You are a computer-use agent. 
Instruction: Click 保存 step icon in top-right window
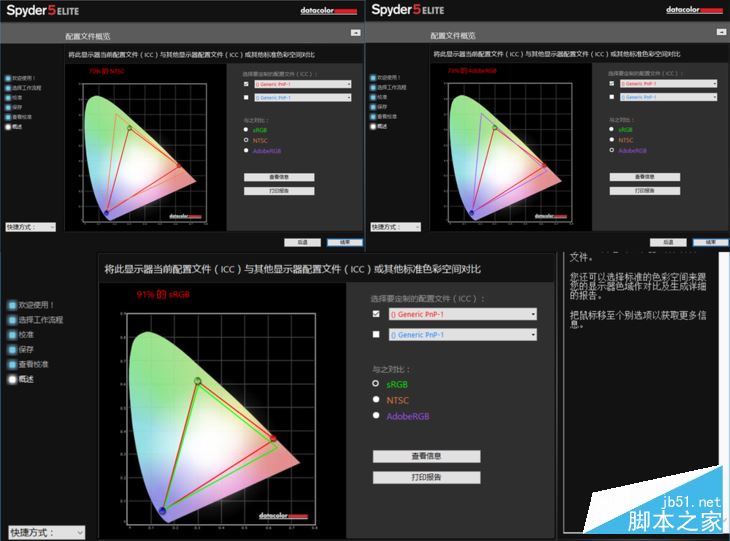click(373, 107)
